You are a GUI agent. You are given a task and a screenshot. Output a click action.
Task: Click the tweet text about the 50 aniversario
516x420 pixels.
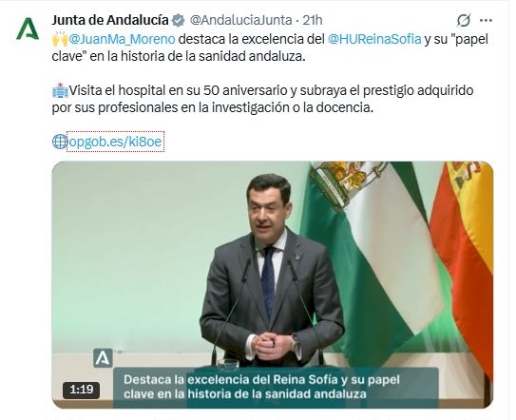(x=262, y=99)
